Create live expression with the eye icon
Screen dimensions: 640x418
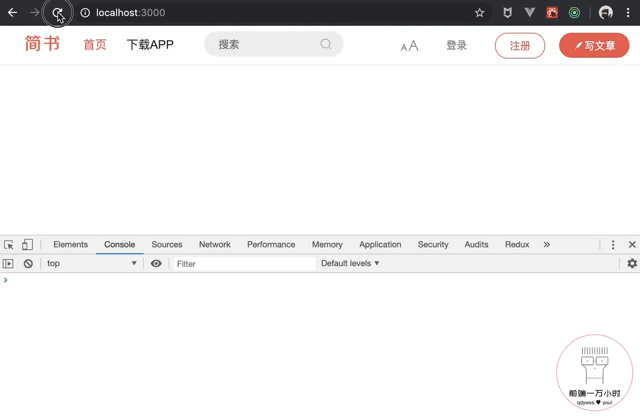click(156, 263)
